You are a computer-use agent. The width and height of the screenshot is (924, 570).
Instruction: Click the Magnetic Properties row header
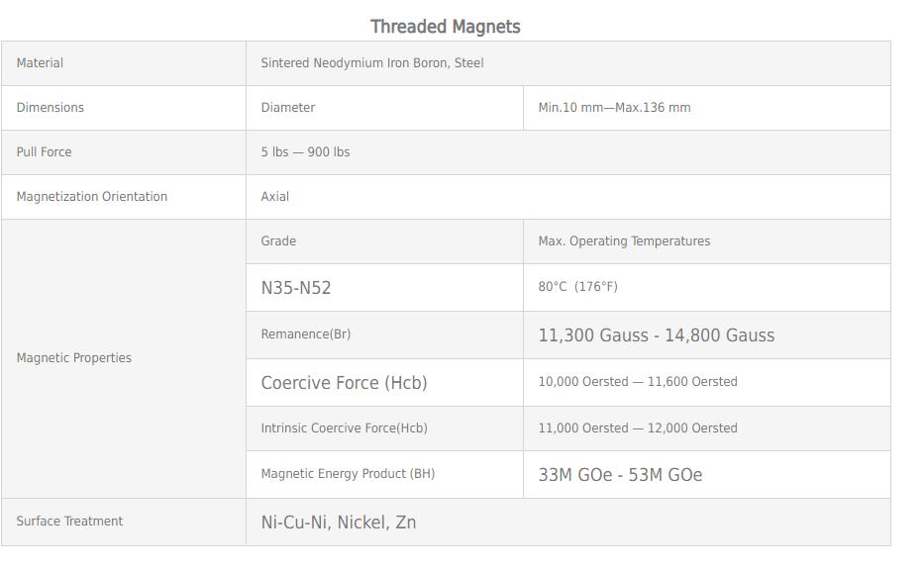[x=74, y=358]
